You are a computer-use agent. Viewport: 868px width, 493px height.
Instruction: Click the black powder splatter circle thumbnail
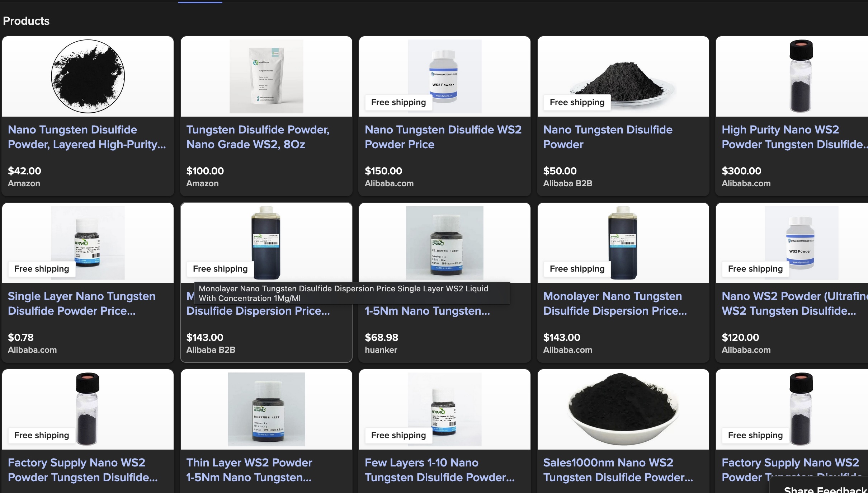[88, 76]
